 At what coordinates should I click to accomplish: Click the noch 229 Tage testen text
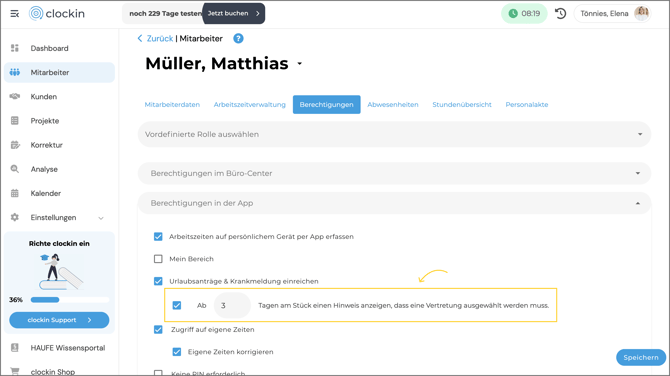[165, 14]
